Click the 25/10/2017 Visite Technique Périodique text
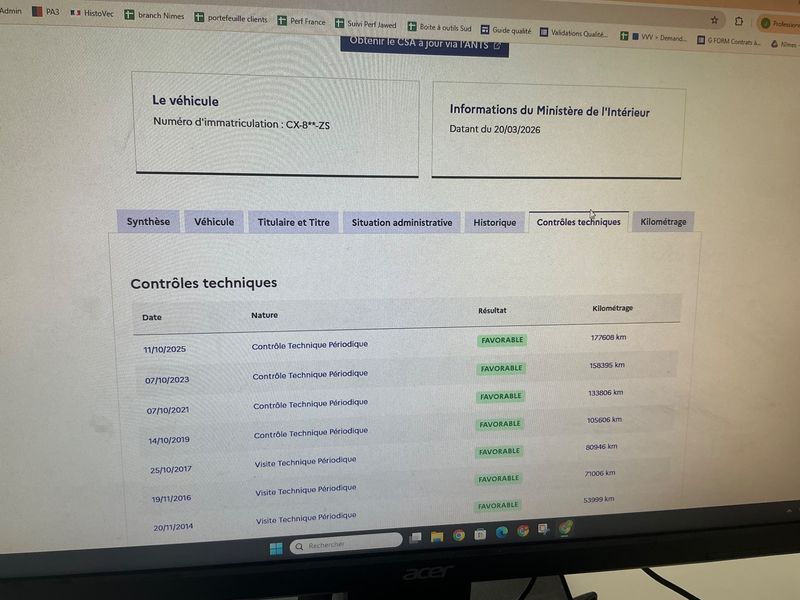The width and height of the screenshot is (800, 600). click(305, 462)
